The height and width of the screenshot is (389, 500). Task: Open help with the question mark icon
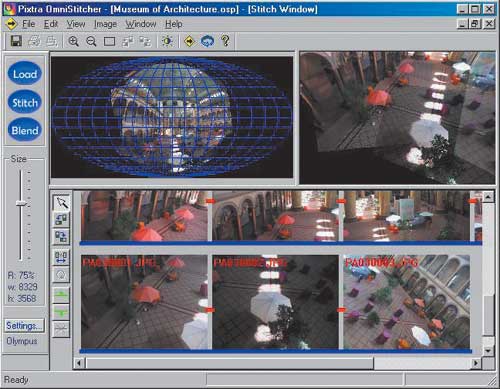226,41
